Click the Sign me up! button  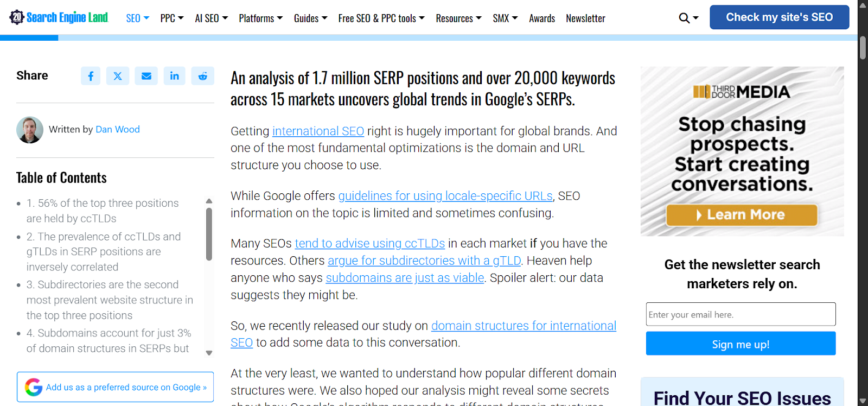(741, 344)
